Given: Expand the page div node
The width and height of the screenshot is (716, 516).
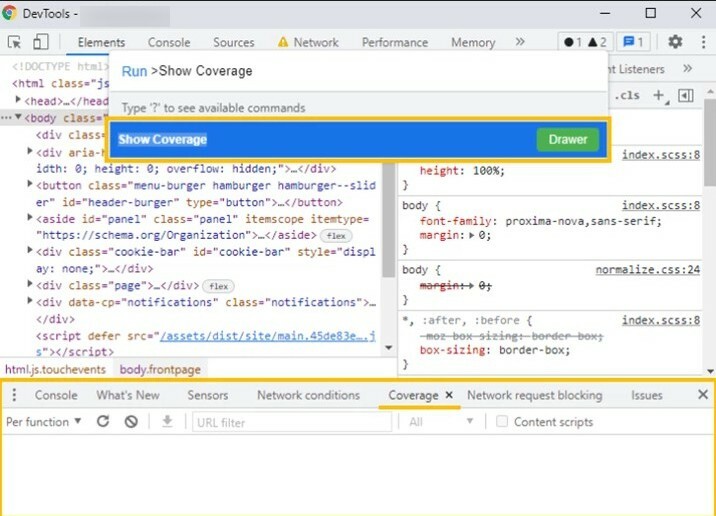Looking at the screenshot, I should [30, 284].
